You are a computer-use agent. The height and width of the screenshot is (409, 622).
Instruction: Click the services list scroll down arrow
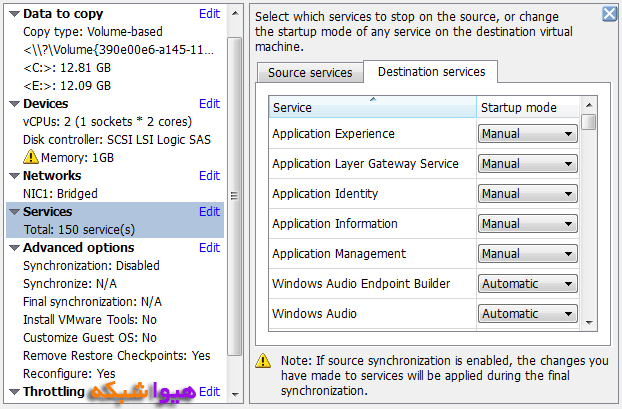click(x=589, y=323)
